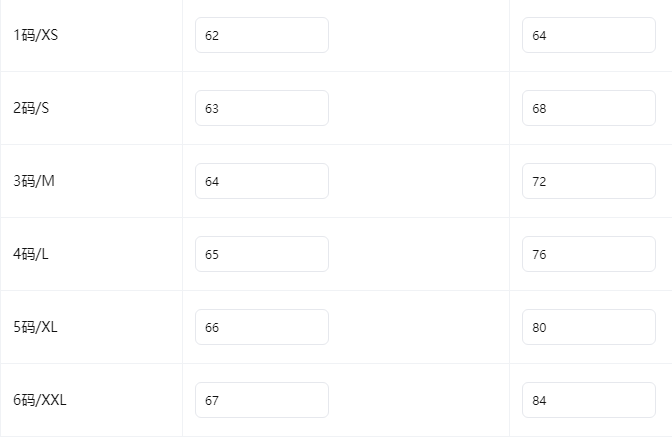Select the 2码/S row label
Screen dimensions: 672x445
(31, 108)
